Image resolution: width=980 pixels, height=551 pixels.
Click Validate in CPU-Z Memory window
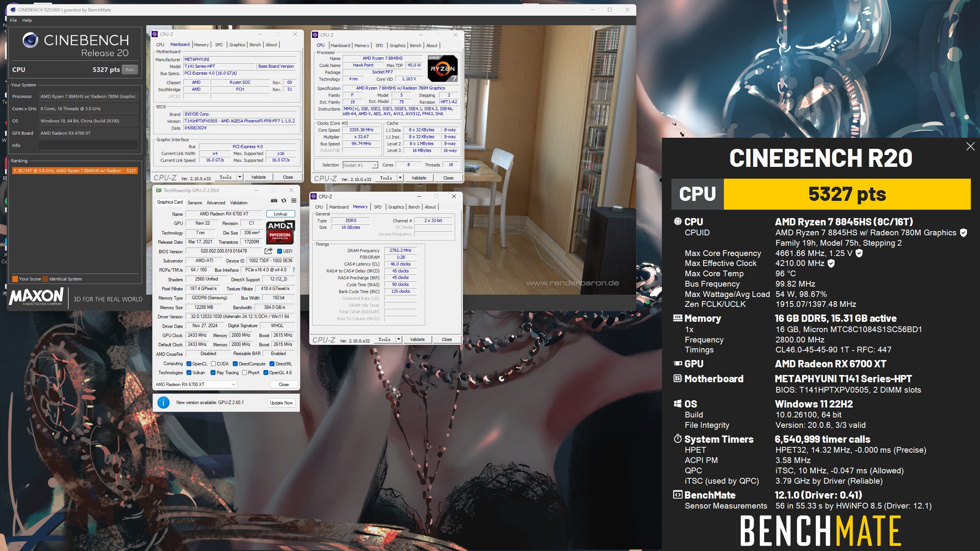[417, 339]
